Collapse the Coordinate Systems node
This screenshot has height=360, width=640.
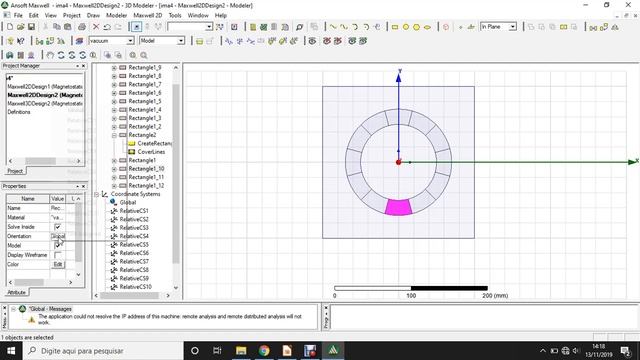point(97,194)
